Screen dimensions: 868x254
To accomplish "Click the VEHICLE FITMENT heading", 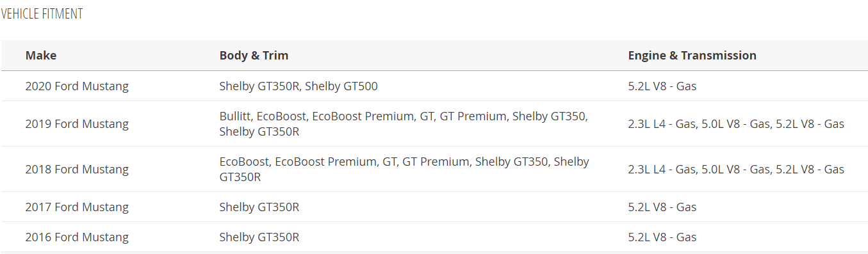I will [x=42, y=13].
